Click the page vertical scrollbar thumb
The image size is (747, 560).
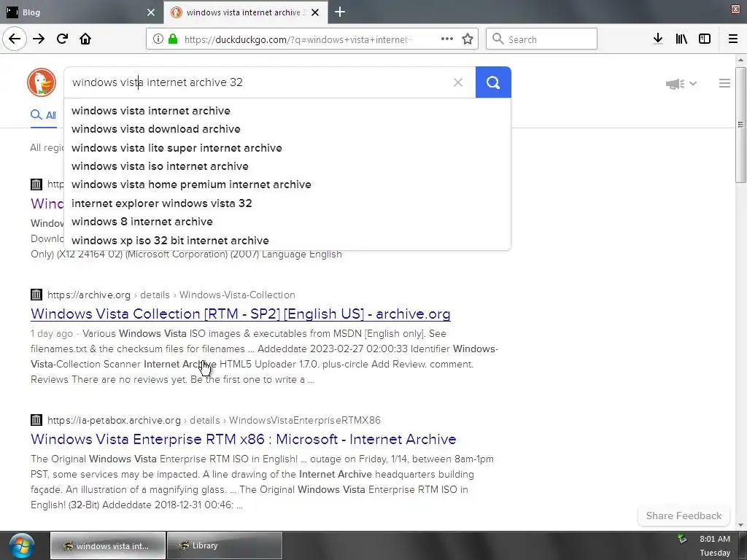point(741,125)
